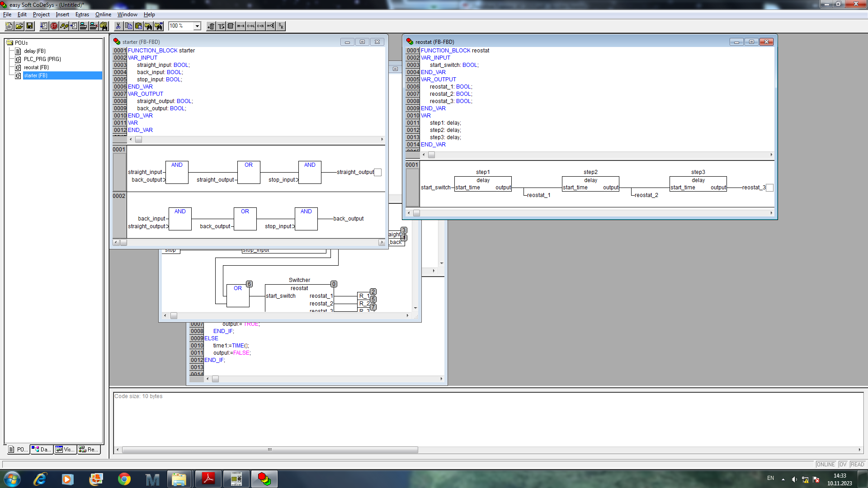Open the Edit menu

point(22,14)
